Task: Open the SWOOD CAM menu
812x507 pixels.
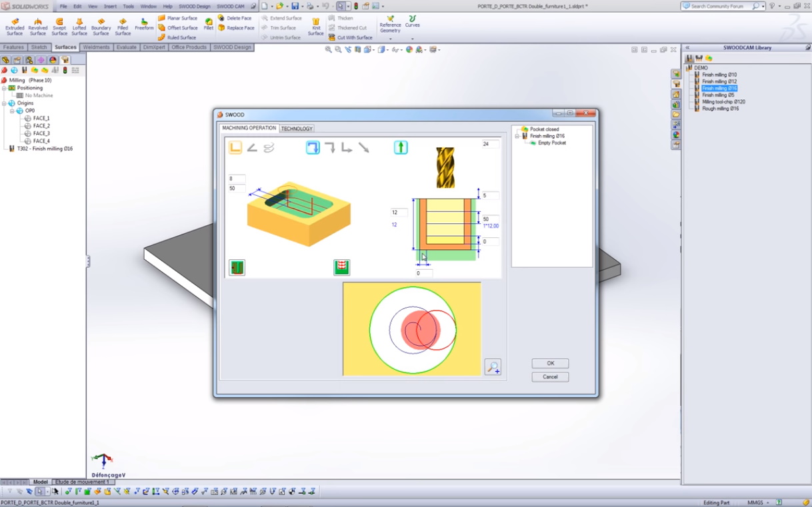Action: point(230,6)
